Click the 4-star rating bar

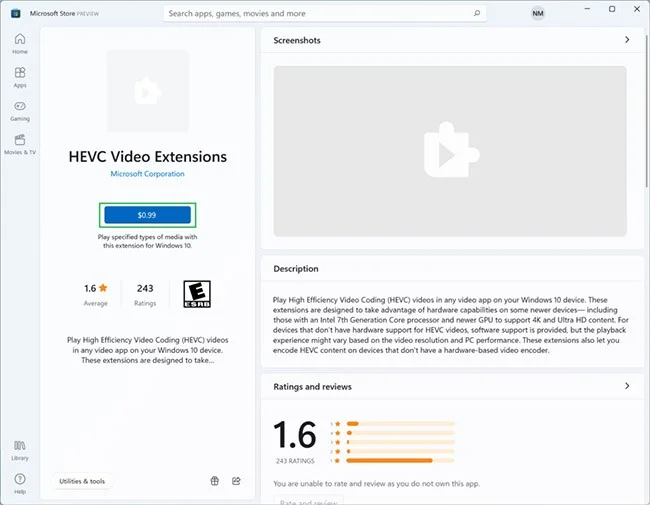[400, 433]
